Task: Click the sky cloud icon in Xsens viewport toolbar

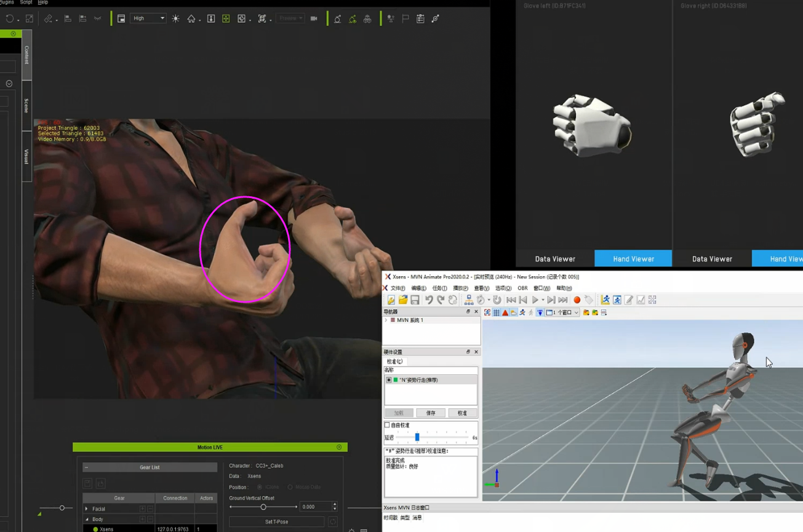Action: (514, 312)
